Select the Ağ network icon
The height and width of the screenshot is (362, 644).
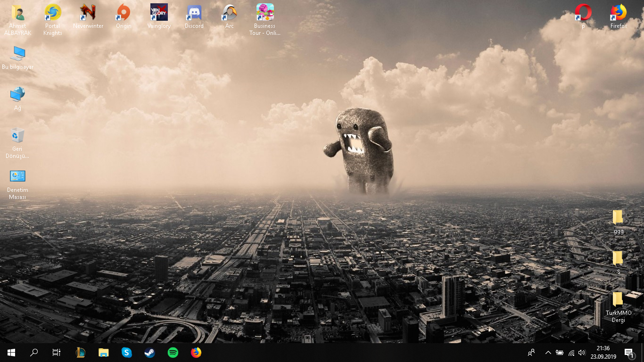pos(18,95)
